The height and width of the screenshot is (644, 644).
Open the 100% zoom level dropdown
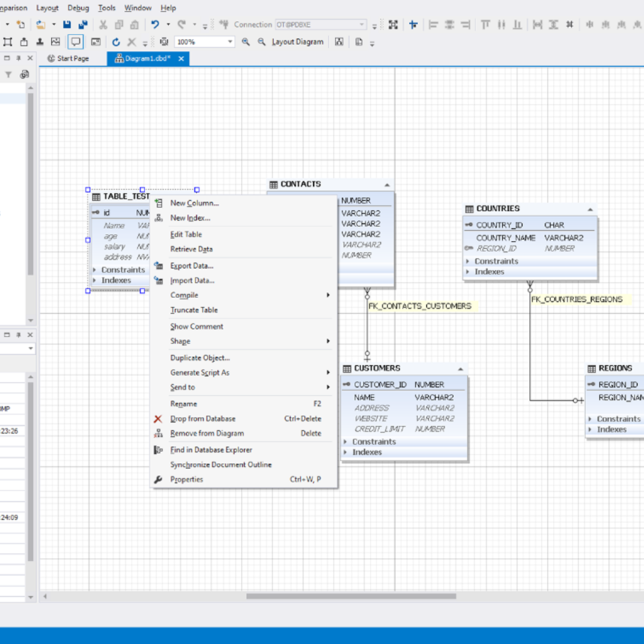pyautogui.click(x=230, y=42)
